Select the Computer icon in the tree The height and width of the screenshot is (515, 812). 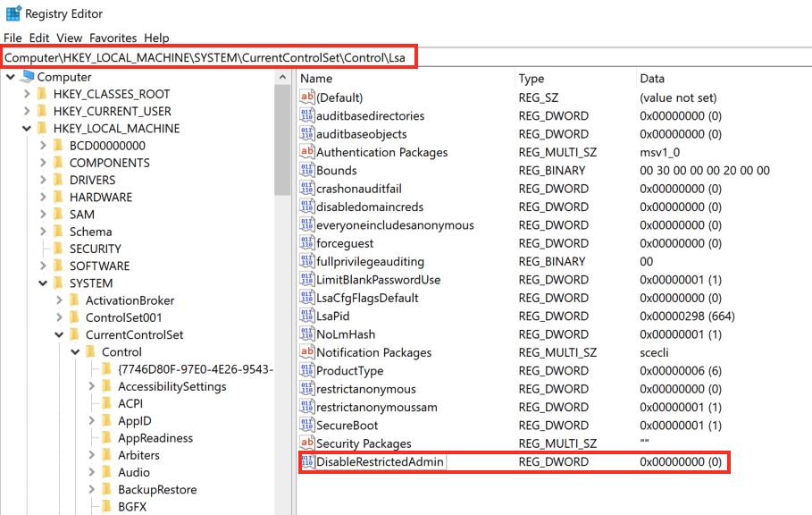pyautogui.click(x=27, y=77)
